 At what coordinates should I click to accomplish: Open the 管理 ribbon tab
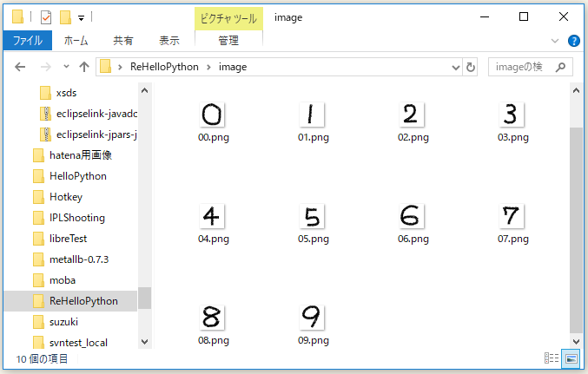click(228, 40)
